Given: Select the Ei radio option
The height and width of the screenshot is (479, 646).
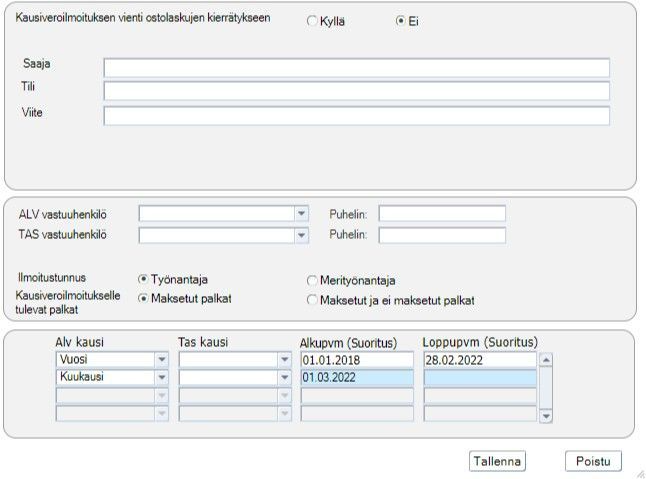Looking at the screenshot, I should (x=400, y=21).
